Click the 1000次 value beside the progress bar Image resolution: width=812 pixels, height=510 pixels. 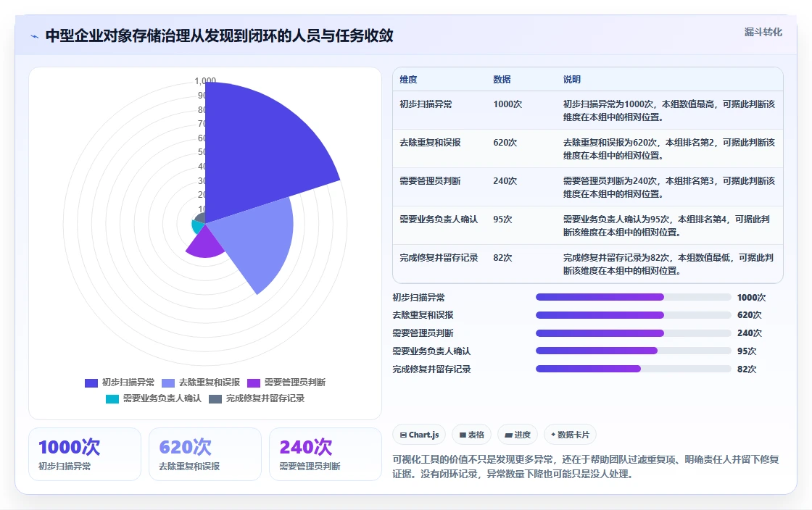[751, 298]
